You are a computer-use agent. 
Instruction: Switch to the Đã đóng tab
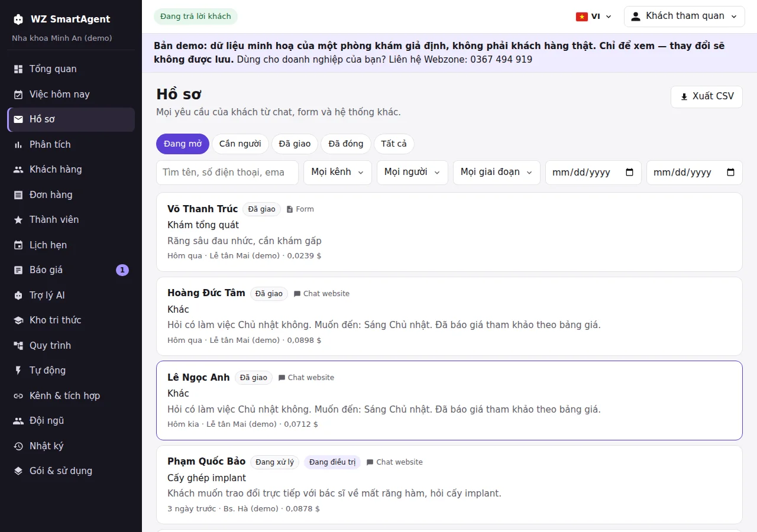346,144
